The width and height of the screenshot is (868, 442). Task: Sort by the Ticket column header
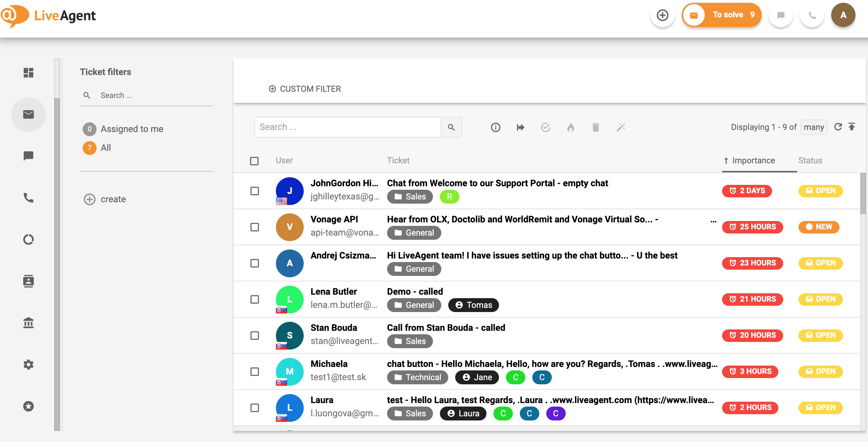coord(398,161)
